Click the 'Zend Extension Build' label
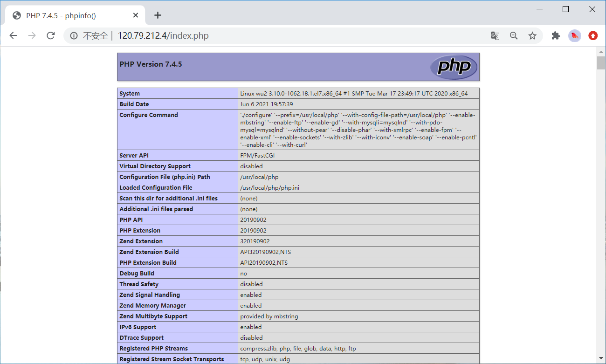Image resolution: width=606 pixels, height=364 pixels. click(149, 252)
